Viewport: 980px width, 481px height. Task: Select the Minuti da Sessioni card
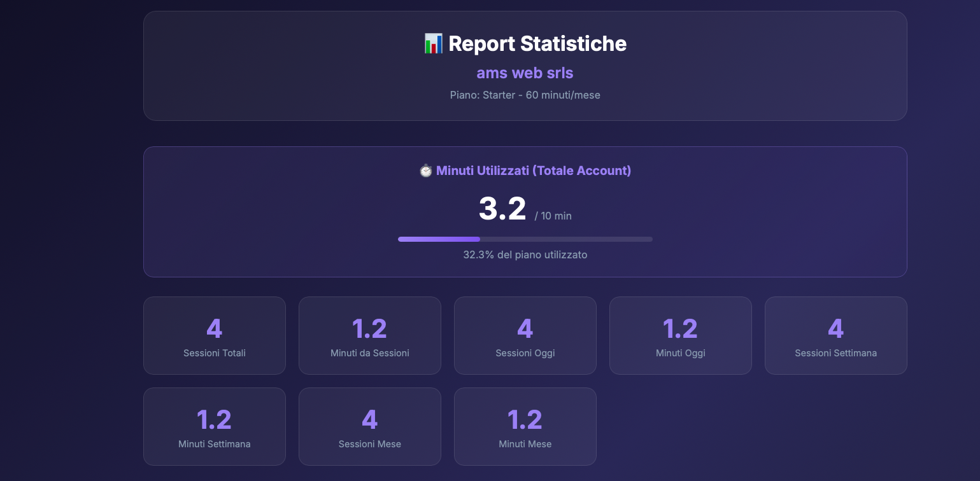pyautogui.click(x=369, y=335)
